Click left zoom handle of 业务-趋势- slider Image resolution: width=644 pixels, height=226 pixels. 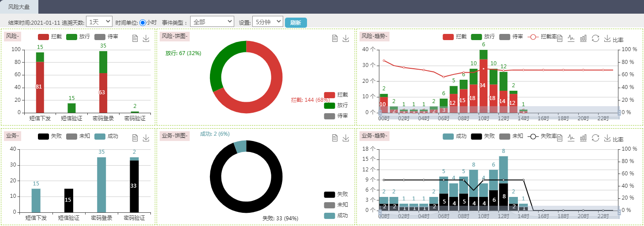379,212
